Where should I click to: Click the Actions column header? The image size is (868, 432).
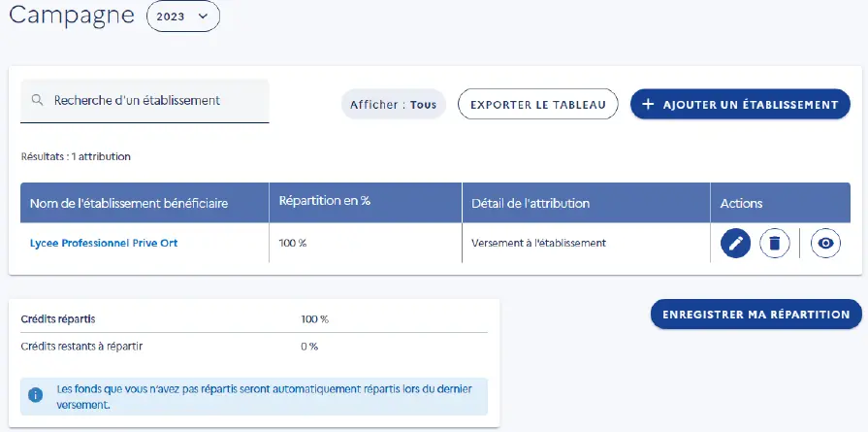(741, 203)
